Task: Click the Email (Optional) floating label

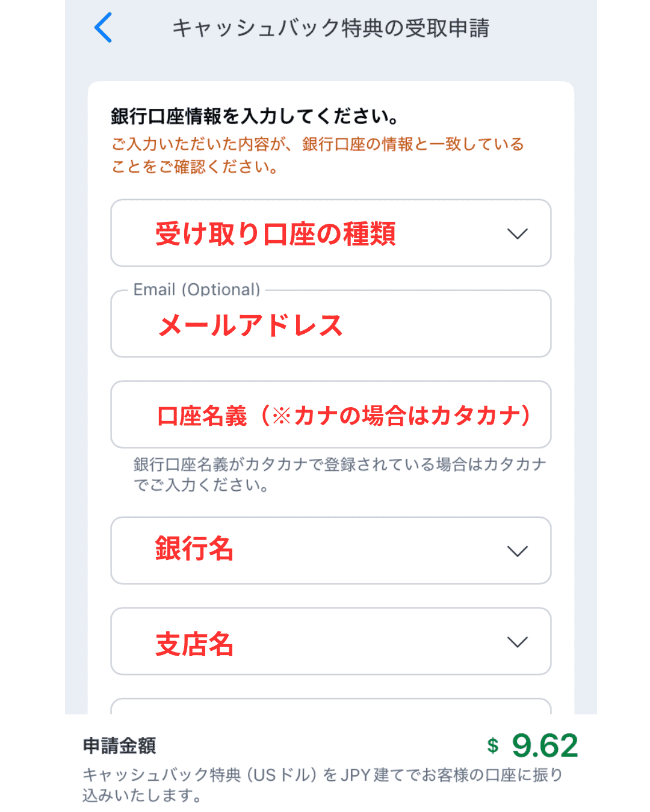Action: click(x=197, y=290)
